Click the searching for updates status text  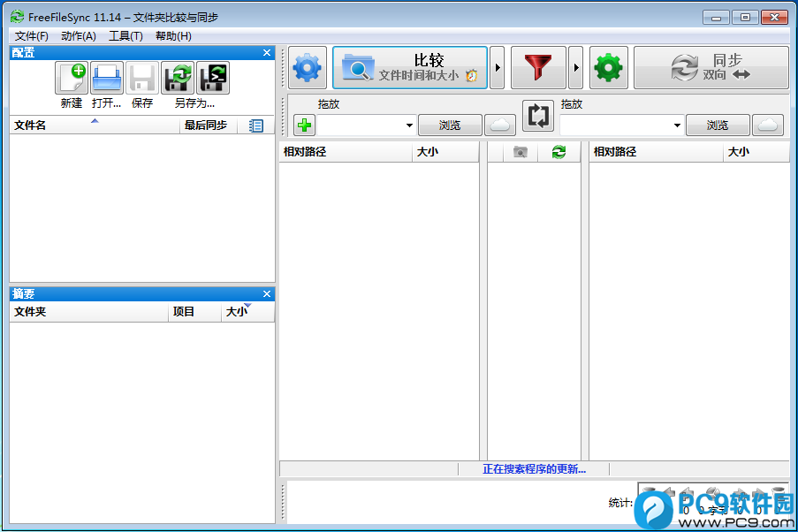(x=534, y=469)
